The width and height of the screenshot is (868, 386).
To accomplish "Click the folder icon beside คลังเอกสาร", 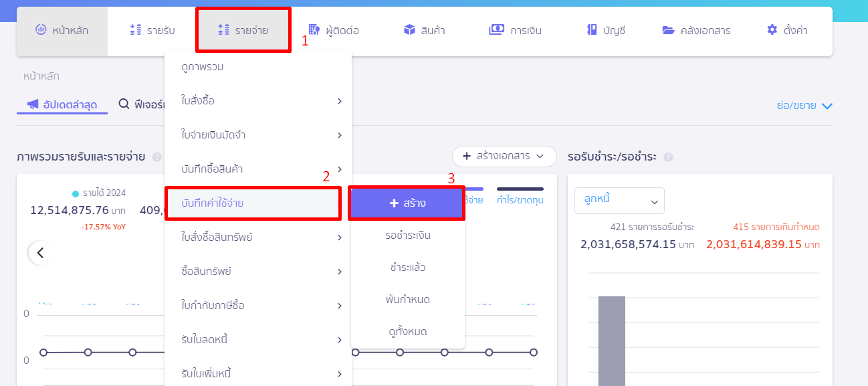I will coord(669,30).
